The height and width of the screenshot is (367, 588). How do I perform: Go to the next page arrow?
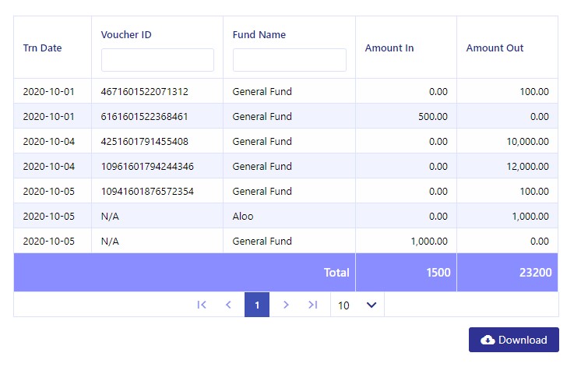(286, 305)
